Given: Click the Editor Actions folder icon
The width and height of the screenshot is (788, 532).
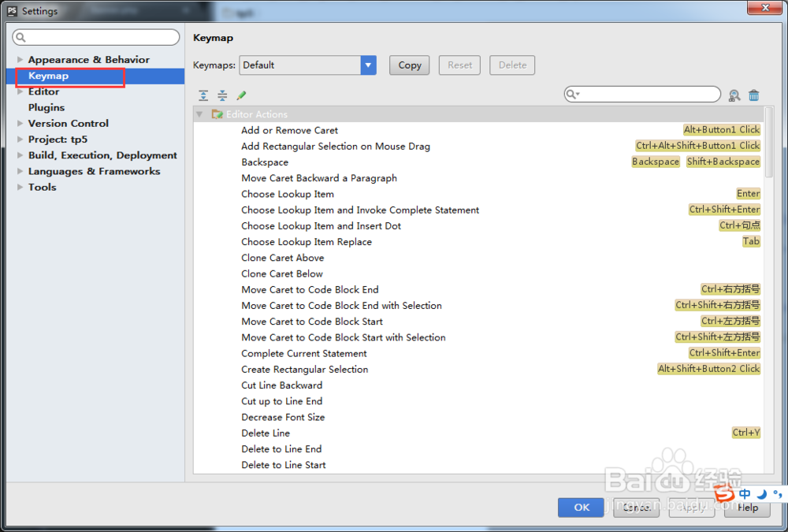Looking at the screenshot, I should [217, 114].
